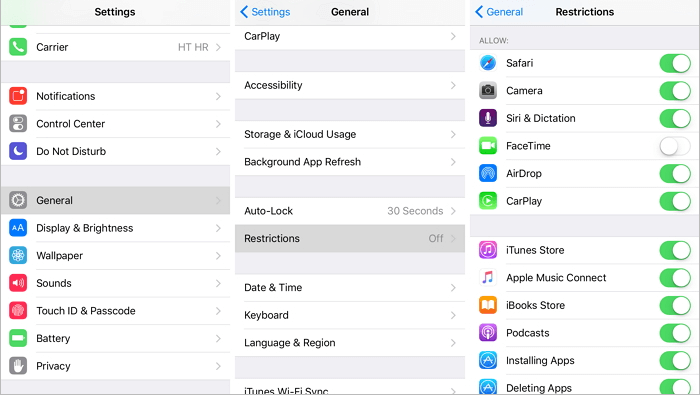700x395 pixels.
Task: Tap the green Battery icon
Action: [18, 338]
